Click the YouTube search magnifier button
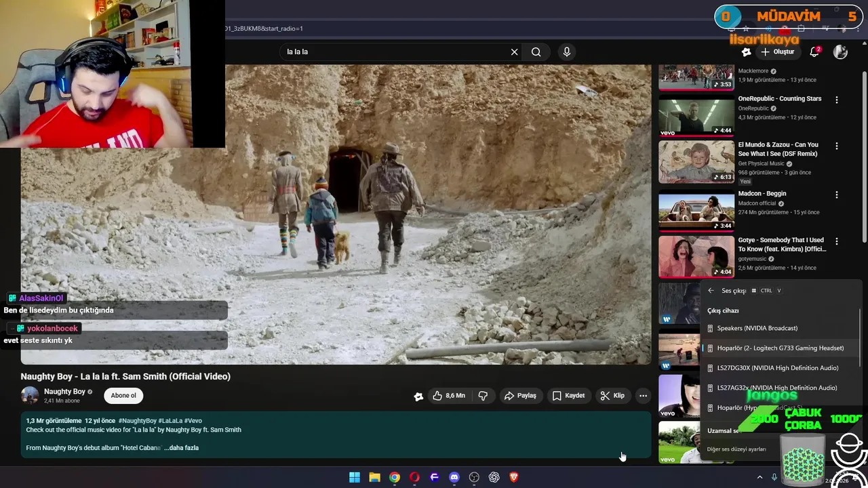The image size is (868, 488). point(536,52)
